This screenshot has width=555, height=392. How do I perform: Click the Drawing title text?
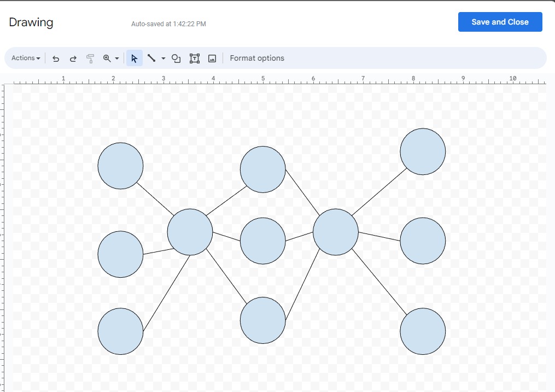click(x=31, y=22)
